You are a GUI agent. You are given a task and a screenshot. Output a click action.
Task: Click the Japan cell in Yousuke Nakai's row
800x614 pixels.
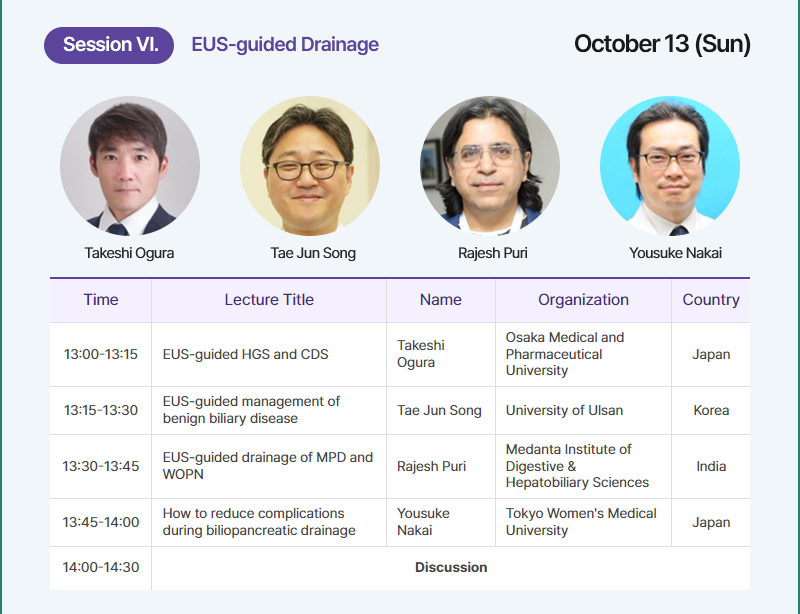[711, 522]
